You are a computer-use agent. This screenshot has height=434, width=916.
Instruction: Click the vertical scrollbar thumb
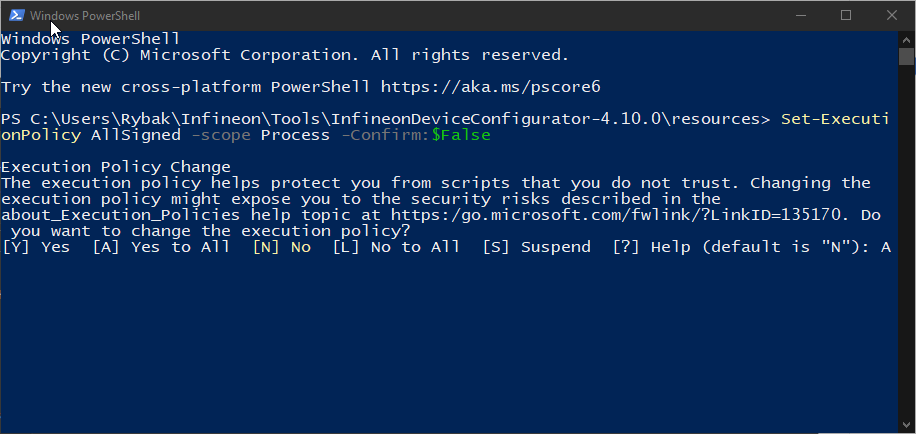click(x=906, y=57)
